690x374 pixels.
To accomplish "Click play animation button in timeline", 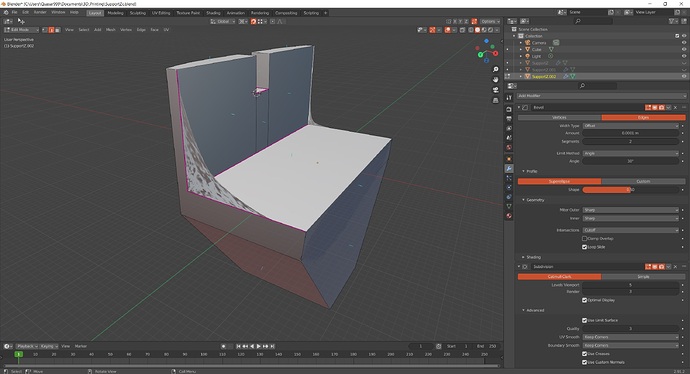I will tap(259, 346).
